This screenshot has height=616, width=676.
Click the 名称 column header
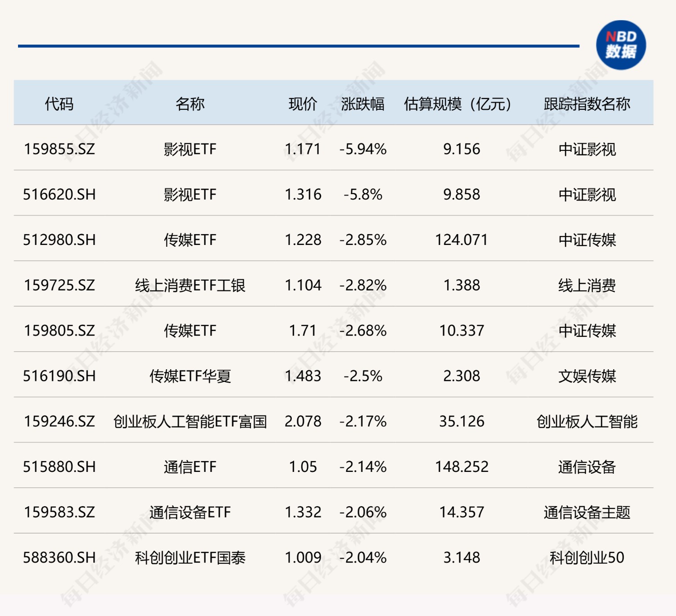pyautogui.click(x=190, y=104)
